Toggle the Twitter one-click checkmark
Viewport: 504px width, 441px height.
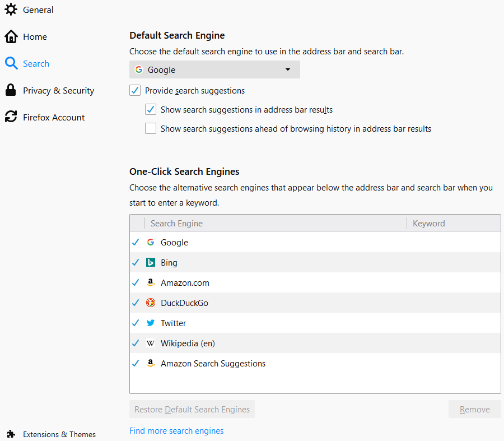[x=136, y=323]
